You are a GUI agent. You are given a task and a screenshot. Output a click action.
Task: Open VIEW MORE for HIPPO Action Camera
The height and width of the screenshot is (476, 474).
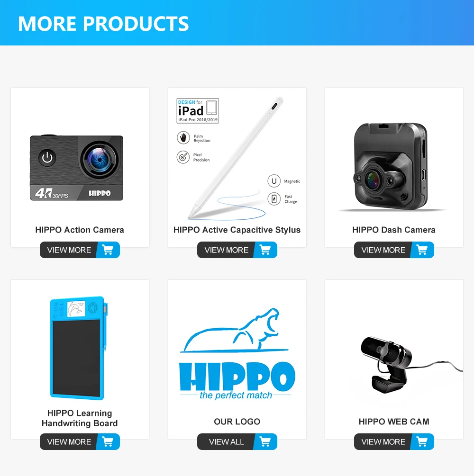point(69,250)
